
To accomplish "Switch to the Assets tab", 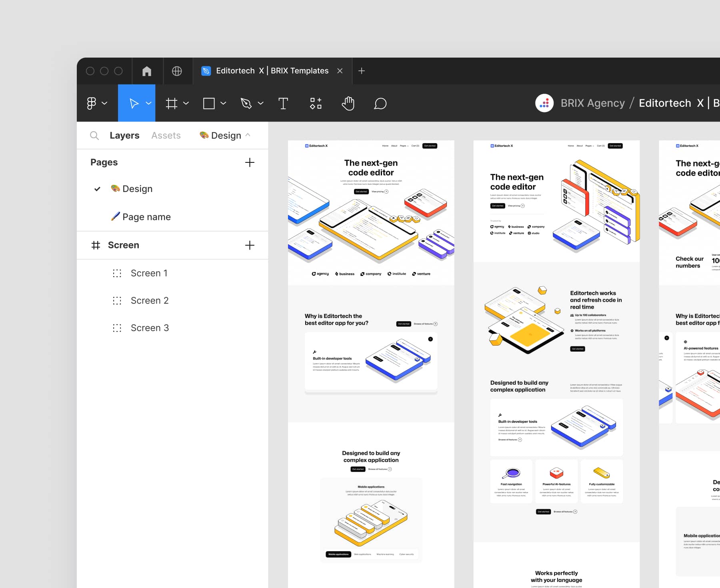I will coord(166,135).
